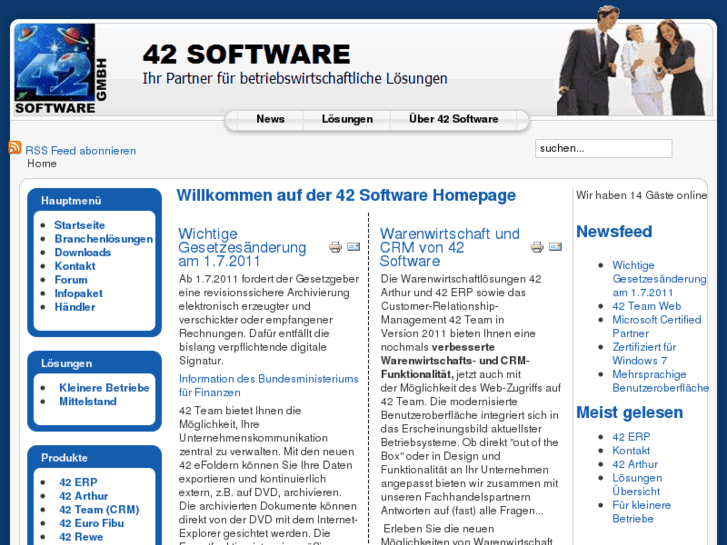
Task: Open 42 Team (CRM) product link
Action: point(99,510)
